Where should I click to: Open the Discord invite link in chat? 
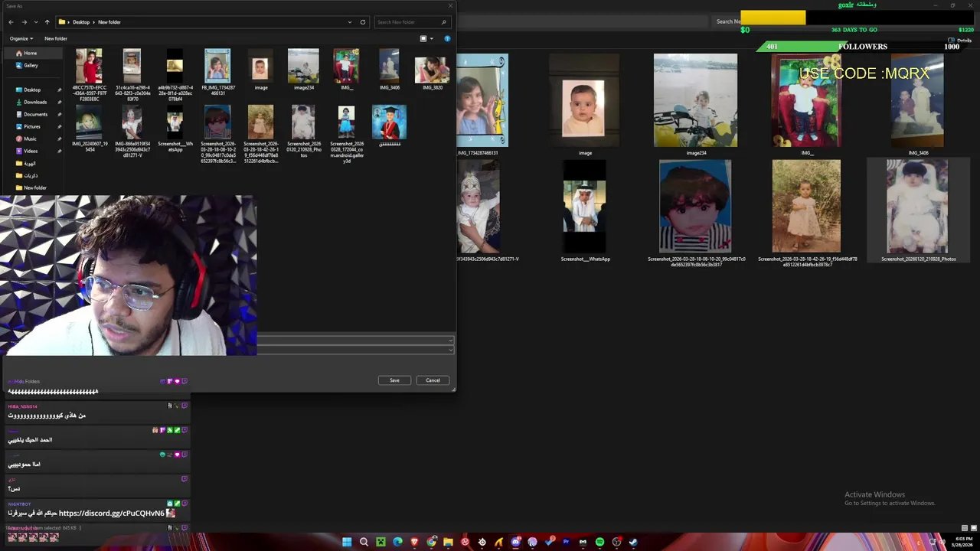112,513
